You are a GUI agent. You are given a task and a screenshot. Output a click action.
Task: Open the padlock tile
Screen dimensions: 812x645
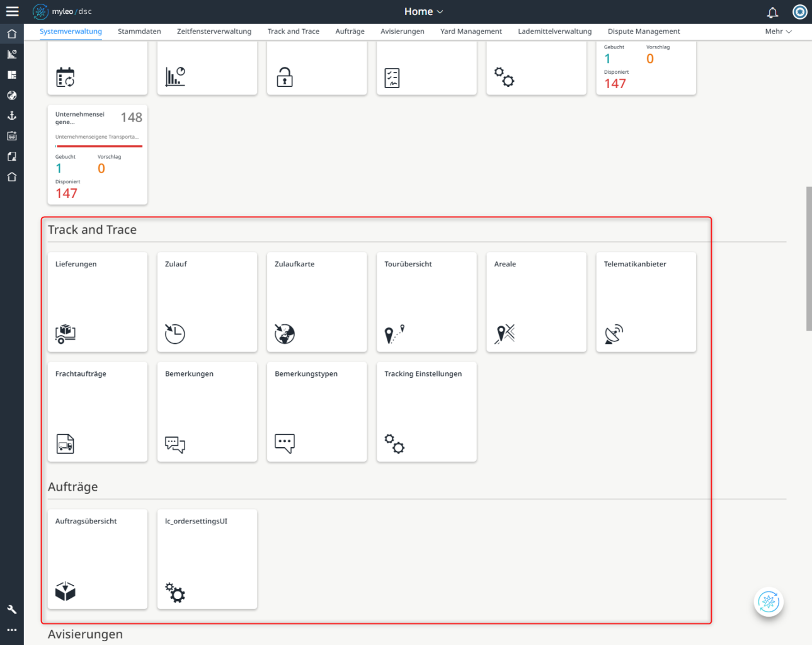[x=317, y=68]
